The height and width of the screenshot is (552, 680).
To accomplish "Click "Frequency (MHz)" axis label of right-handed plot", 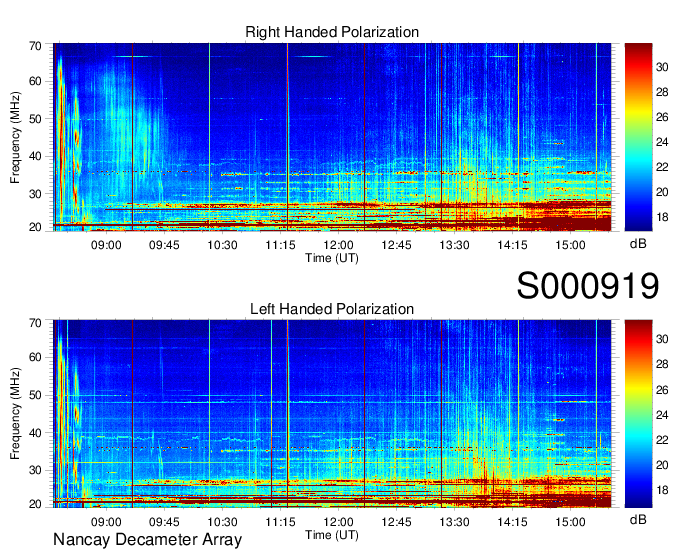I will click(15, 137).
